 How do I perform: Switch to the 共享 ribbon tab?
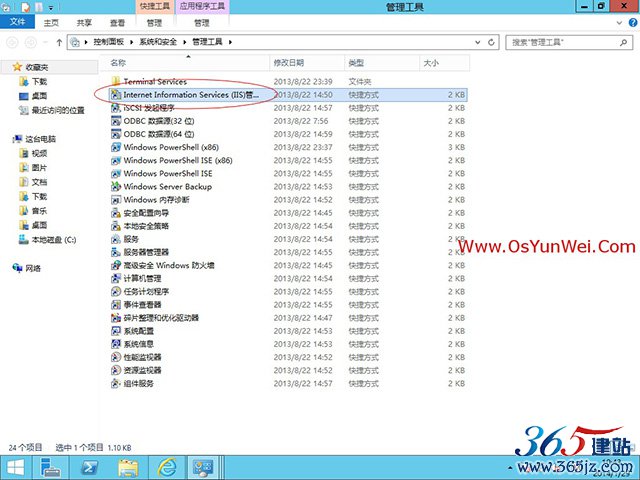click(84, 23)
